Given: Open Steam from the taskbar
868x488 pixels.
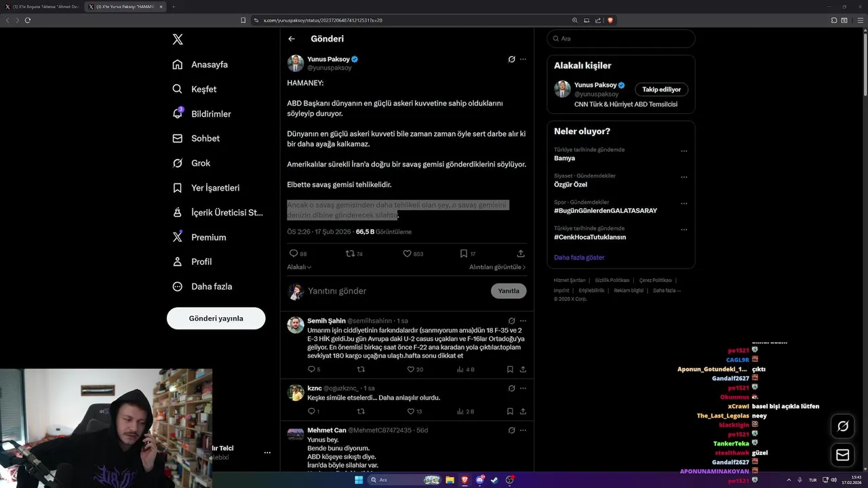Looking at the screenshot, I should tap(494, 480).
